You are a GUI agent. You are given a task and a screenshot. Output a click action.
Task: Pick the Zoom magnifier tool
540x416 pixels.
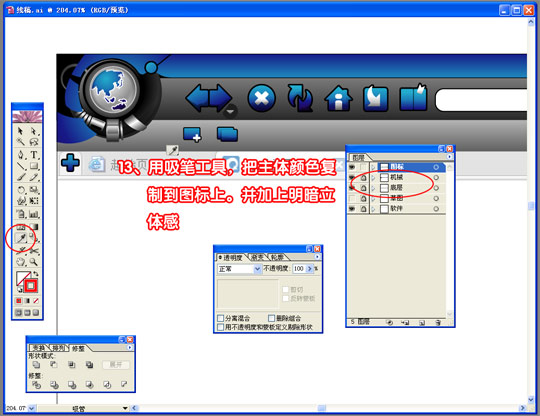34,262
